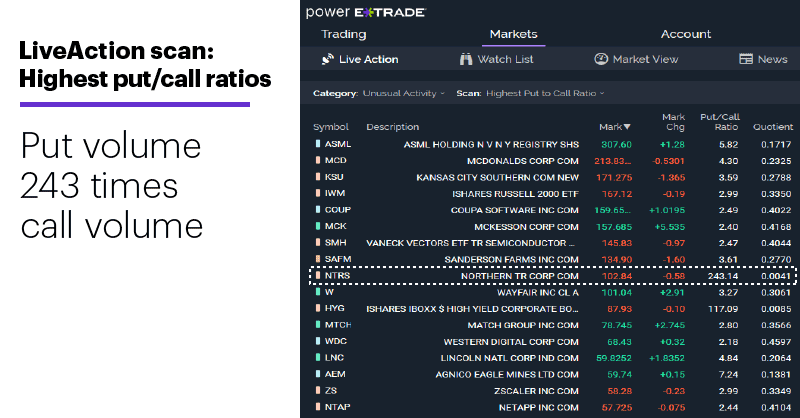Click the Live Action satellite icon
This screenshot has height=418, width=800.
(x=328, y=59)
